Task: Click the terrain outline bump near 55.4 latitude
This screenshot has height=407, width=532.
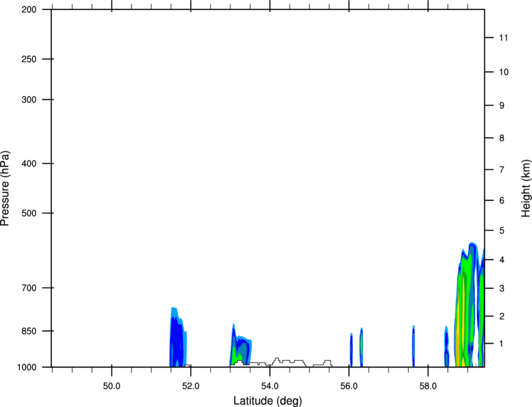Action: point(323,363)
